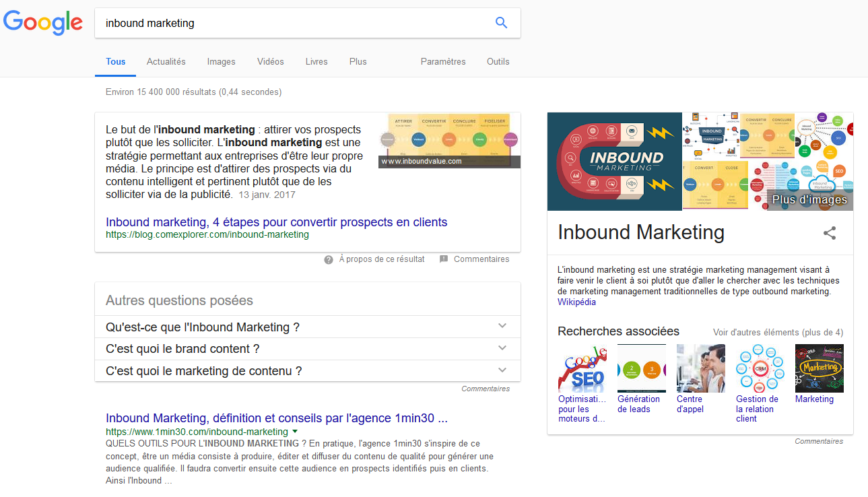868x497 pixels.
Task: Select the Tous tab
Action: click(116, 61)
